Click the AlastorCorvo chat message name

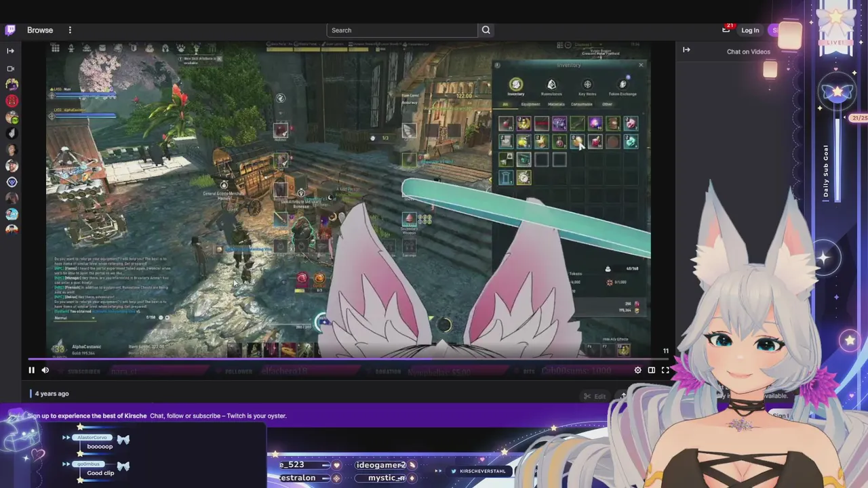(x=92, y=438)
